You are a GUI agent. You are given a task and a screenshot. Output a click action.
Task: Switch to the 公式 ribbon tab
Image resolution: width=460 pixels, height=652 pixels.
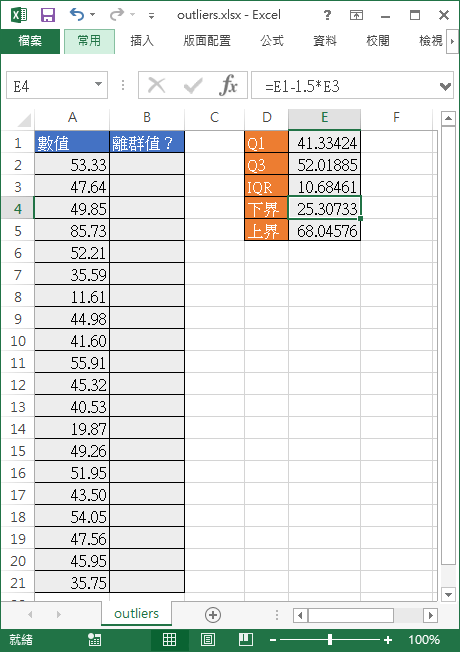tap(272, 41)
